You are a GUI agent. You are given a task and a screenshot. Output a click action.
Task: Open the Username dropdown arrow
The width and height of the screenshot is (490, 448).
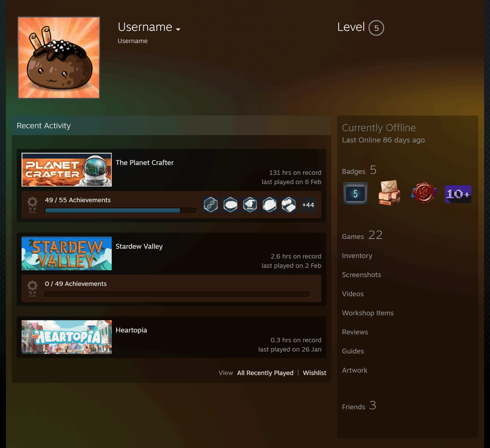tap(178, 30)
